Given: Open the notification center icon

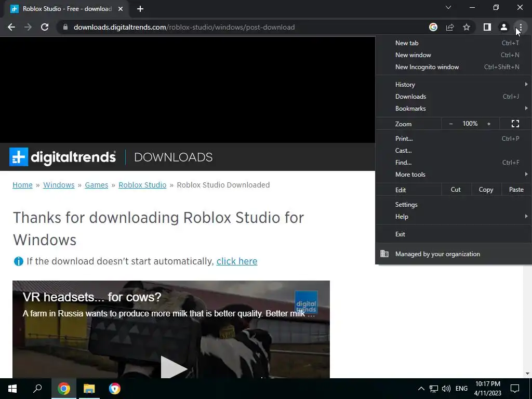Looking at the screenshot, I should pos(515,389).
